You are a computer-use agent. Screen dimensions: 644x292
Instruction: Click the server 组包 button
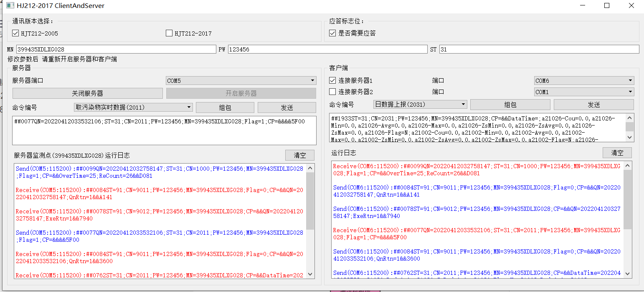pos(225,107)
